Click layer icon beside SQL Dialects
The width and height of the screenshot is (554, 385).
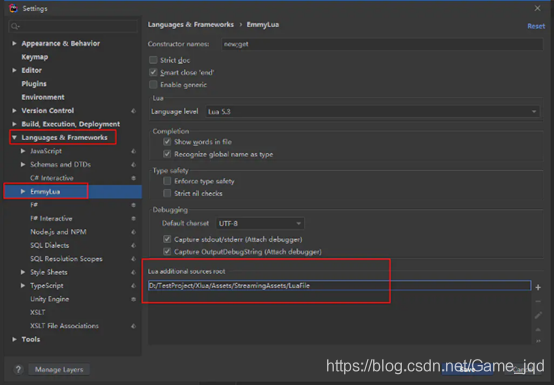point(134,245)
